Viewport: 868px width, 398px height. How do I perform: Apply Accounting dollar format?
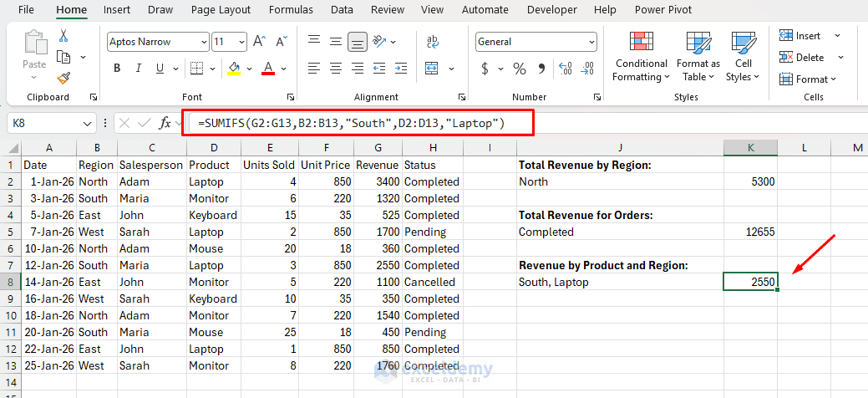coord(485,69)
